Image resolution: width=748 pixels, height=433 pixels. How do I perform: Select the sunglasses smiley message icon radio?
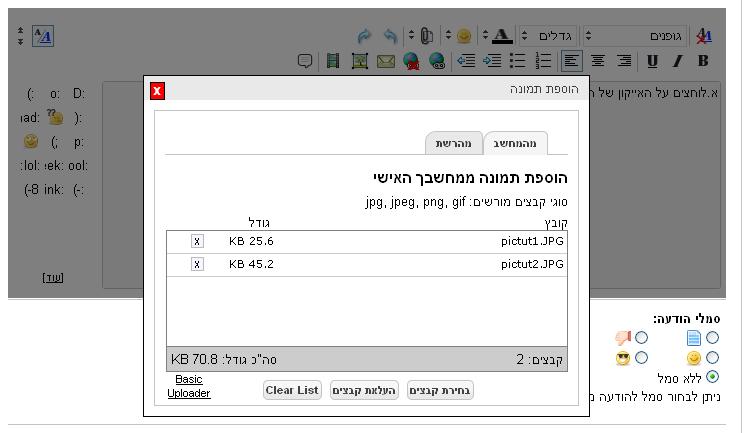point(642,358)
